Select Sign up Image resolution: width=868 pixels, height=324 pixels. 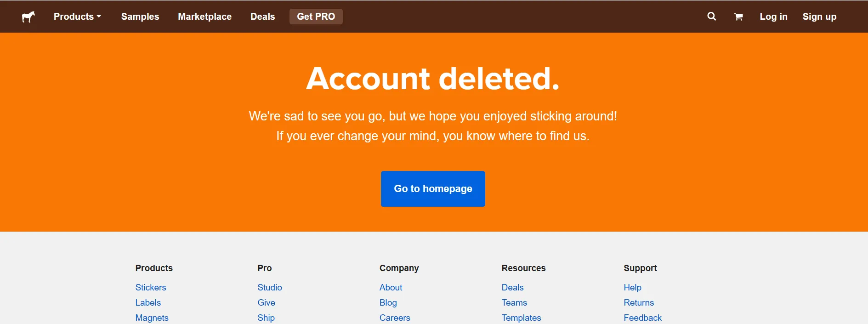coord(819,16)
